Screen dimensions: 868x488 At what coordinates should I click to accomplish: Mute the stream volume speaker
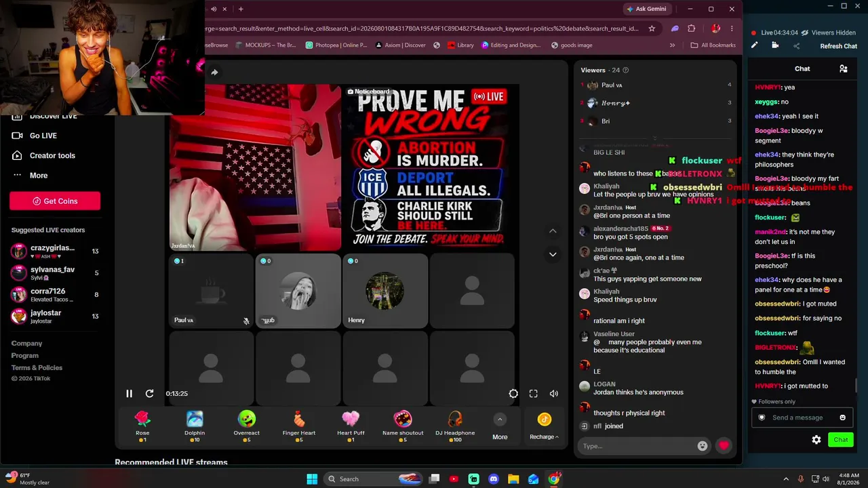point(554,394)
